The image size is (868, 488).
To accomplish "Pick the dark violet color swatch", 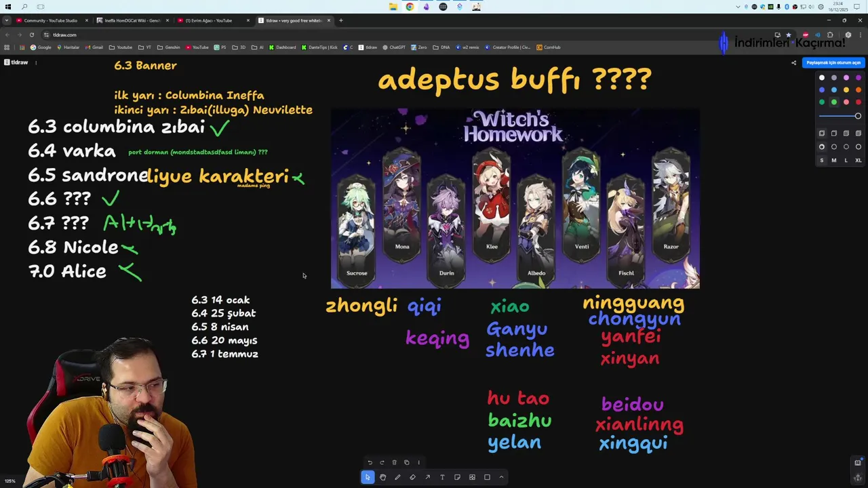I will (x=859, y=78).
